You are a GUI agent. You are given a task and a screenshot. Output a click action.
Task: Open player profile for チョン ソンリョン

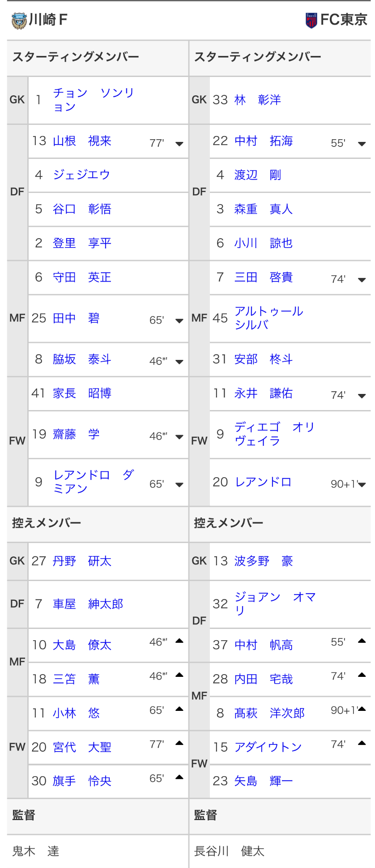[x=93, y=99]
